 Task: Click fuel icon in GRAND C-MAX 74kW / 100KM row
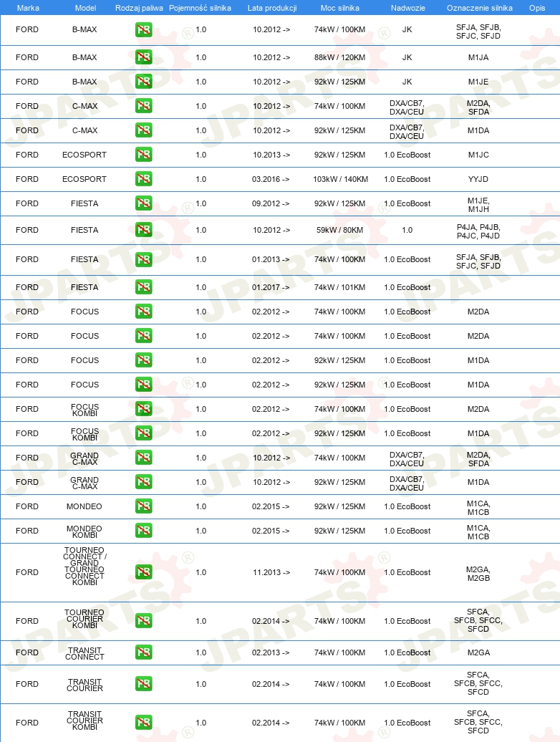click(144, 458)
